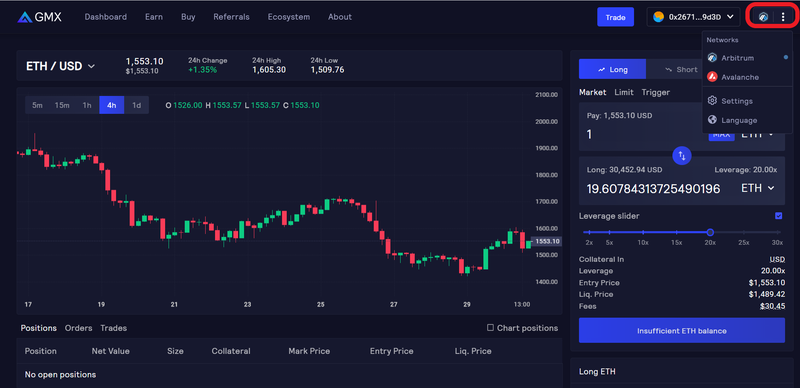Click Avalanche network logo icon
The width and height of the screenshot is (800, 388).
712,77
